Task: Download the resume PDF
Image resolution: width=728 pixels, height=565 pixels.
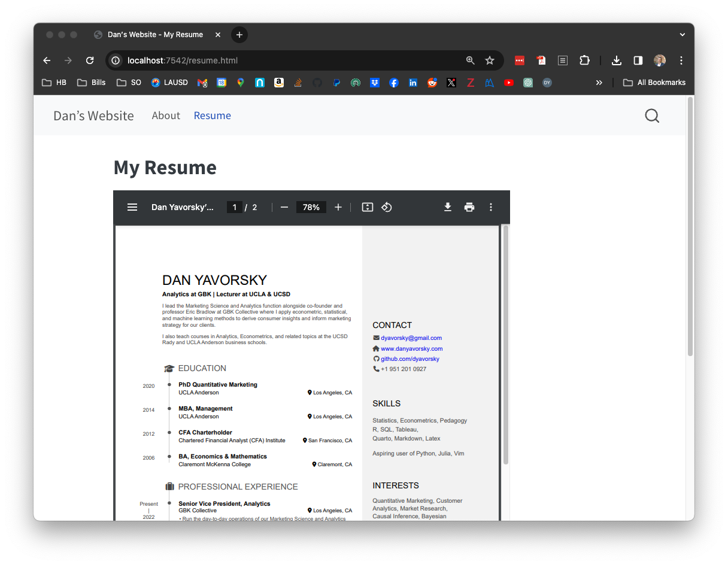Action: 447,207
